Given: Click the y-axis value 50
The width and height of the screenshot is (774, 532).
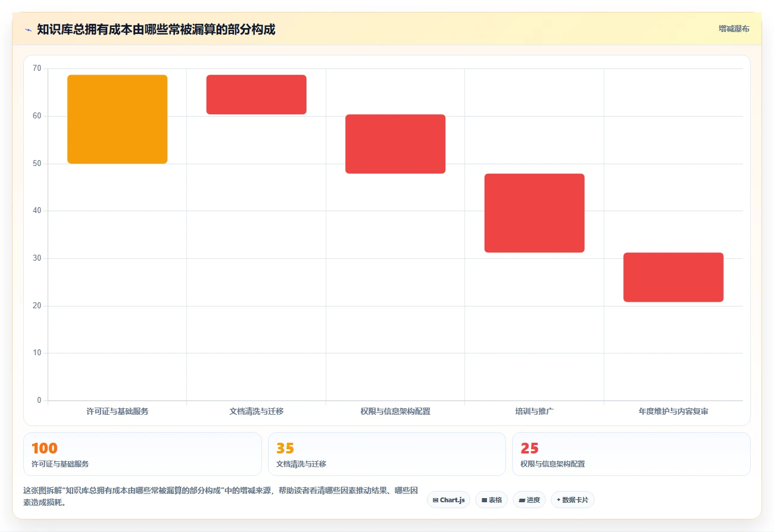Looking at the screenshot, I should pos(37,163).
